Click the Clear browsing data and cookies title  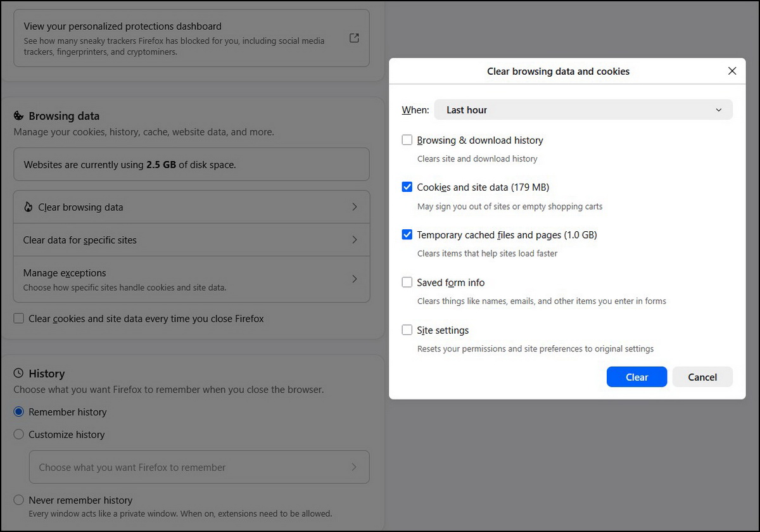[559, 72]
